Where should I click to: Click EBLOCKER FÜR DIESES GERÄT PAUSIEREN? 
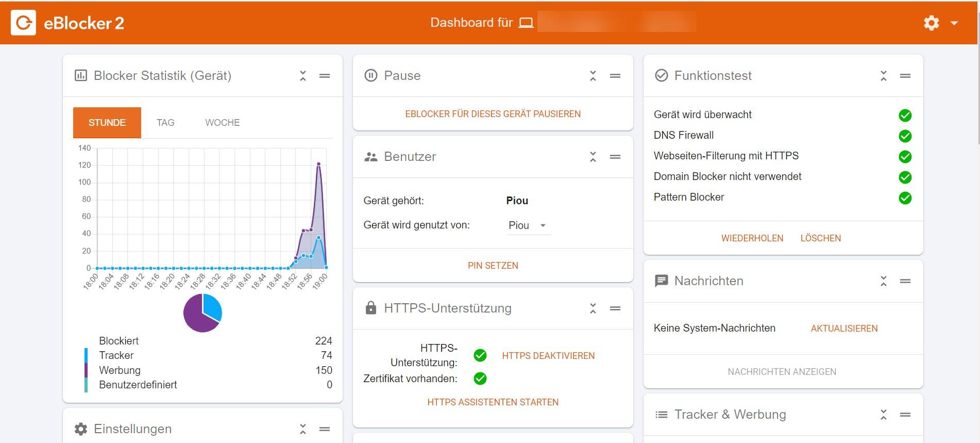click(493, 114)
